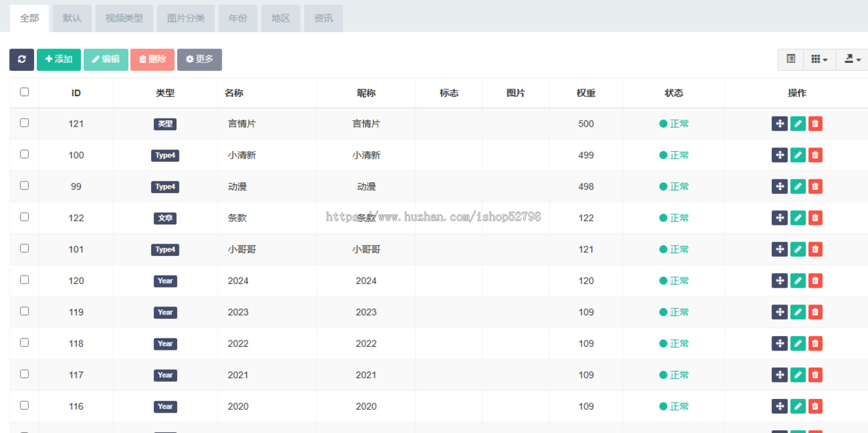Toggle the 正常 status for row 121

pos(674,124)
